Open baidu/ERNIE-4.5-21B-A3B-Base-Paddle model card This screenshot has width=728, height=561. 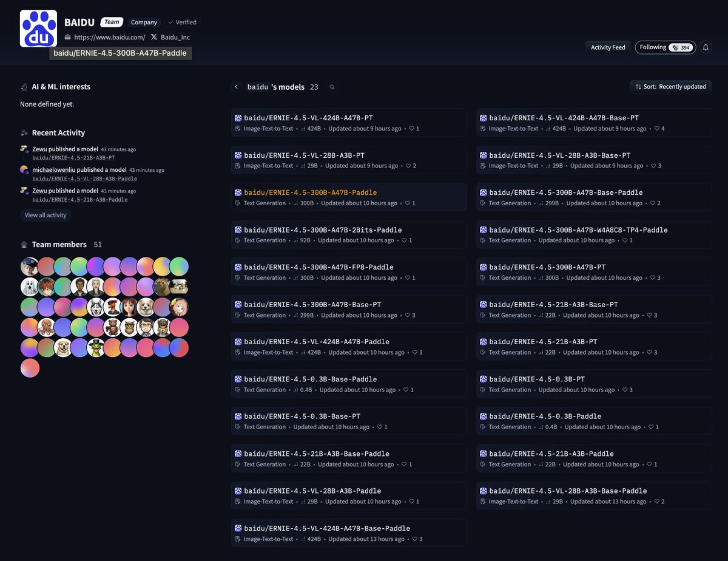pyautogui.click(x=349, y=458)
